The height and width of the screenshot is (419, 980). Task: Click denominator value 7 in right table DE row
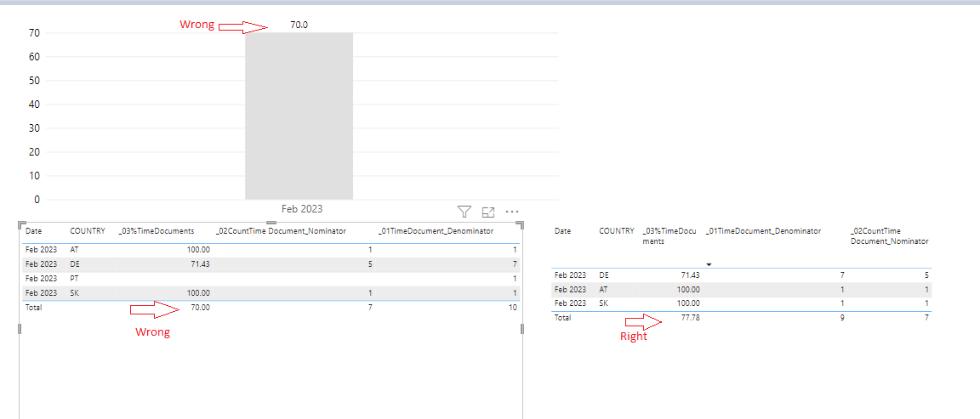click(x=842, y=275)
